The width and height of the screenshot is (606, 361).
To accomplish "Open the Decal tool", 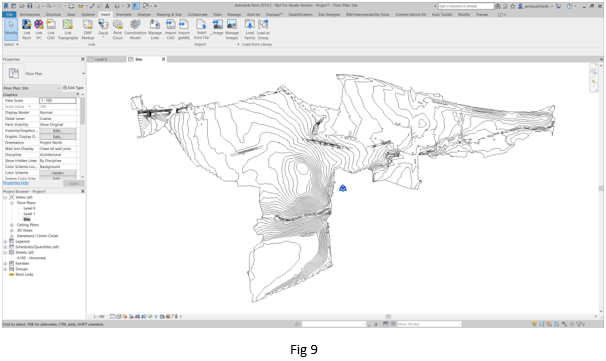I will (103, 29).
